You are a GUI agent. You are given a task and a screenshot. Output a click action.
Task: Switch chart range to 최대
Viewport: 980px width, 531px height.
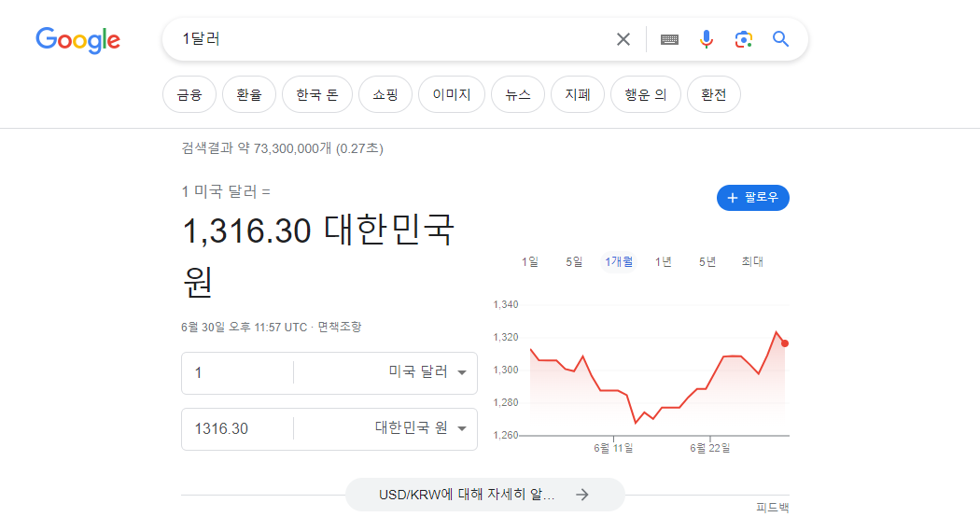pyautogui.click(x=752, y=261)
